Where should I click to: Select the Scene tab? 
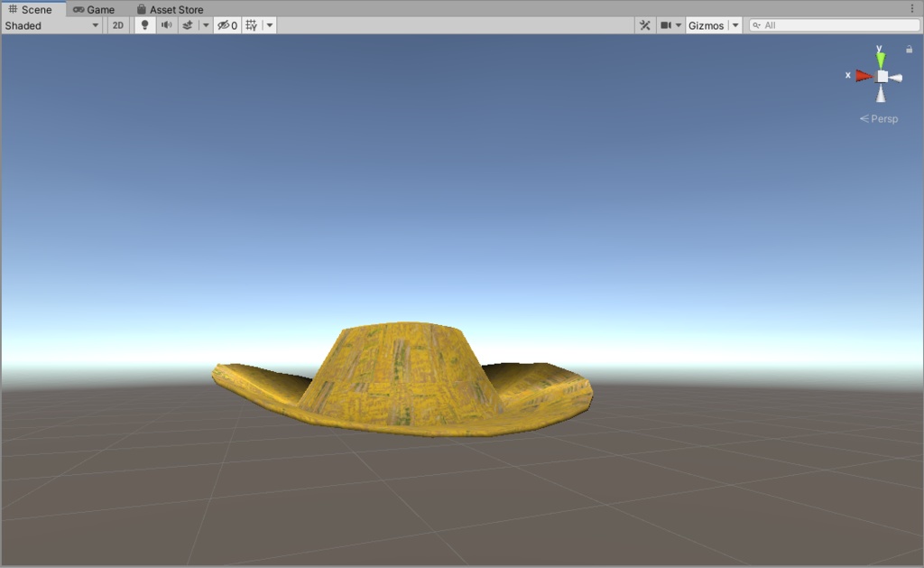coord(30,9)
